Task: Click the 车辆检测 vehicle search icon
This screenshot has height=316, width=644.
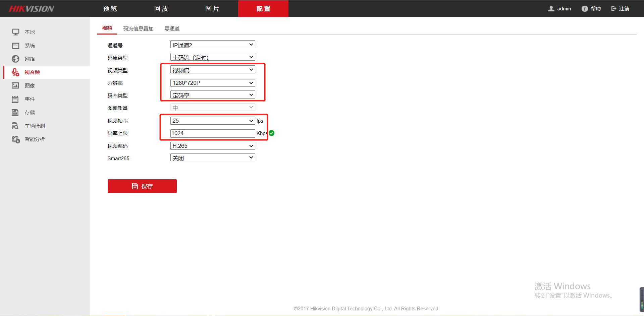Action: 15,126
